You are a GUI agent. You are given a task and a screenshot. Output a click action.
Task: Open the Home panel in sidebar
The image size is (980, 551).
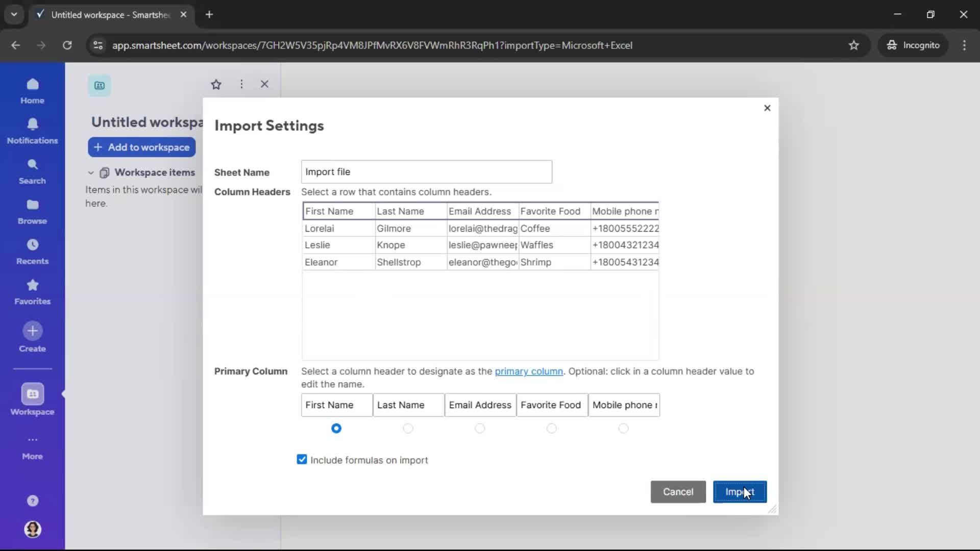(32, 91)
